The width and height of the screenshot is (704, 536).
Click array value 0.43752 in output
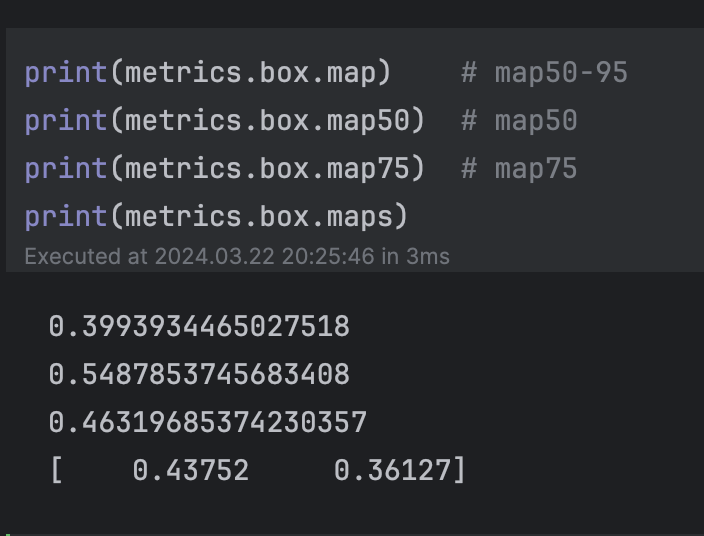(x=190, y=470)
